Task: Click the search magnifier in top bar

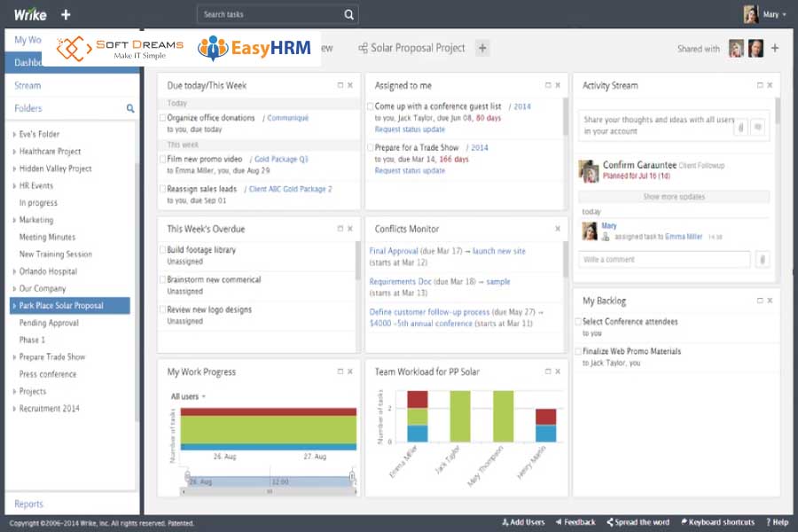Action: [x=348, y=15]
